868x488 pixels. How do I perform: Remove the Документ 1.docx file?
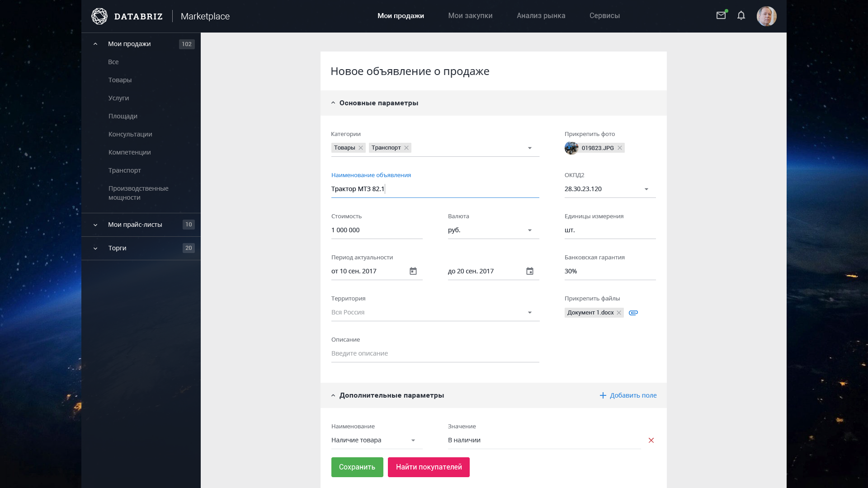[619, 313]
